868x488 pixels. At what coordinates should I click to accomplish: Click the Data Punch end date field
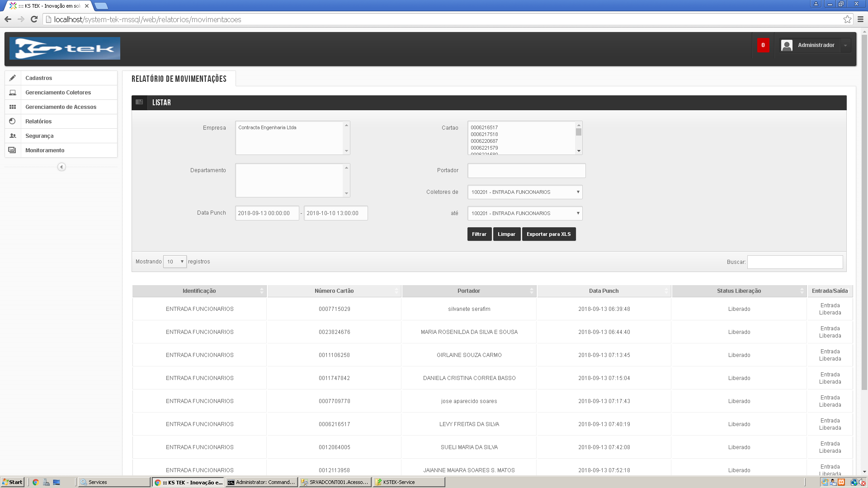pyautogui.click(x=336, y=213)
